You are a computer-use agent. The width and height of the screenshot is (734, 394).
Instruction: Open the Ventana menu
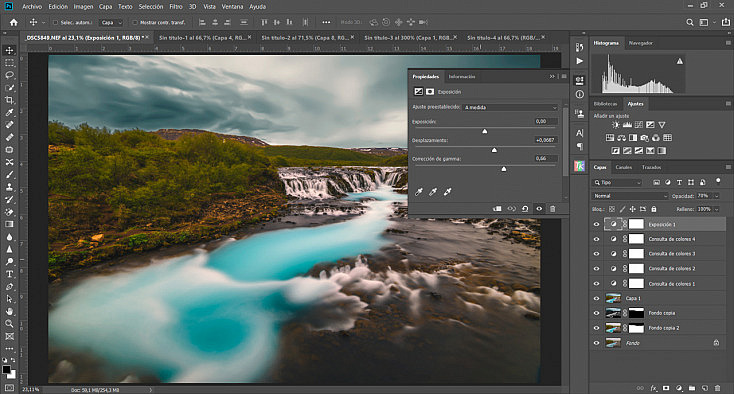[x=232, y=7]
